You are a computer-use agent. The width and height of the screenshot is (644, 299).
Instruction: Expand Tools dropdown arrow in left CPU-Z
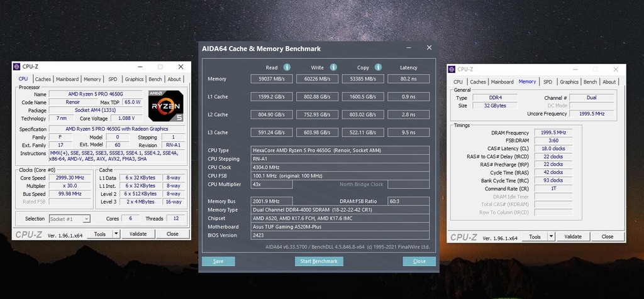coord(116,234)
